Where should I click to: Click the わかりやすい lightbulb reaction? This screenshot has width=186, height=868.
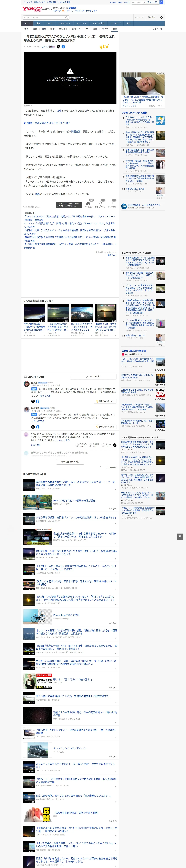(100, 204)
